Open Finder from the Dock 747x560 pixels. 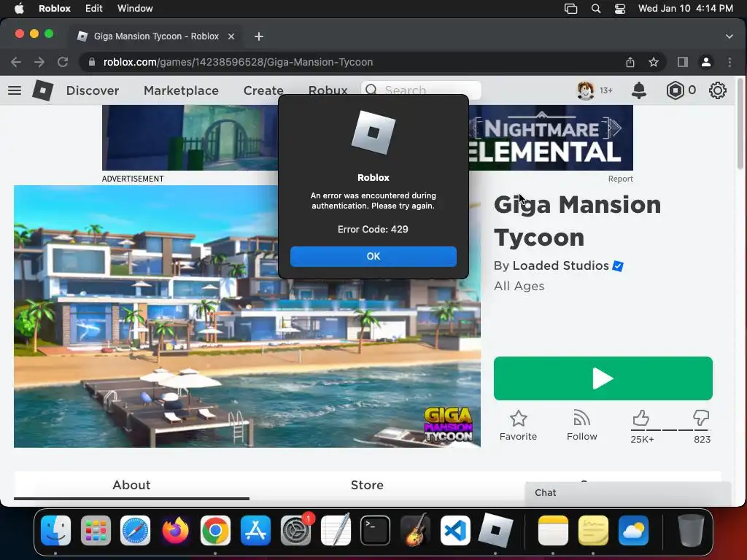pyautogui.click(x=55, y=530)
